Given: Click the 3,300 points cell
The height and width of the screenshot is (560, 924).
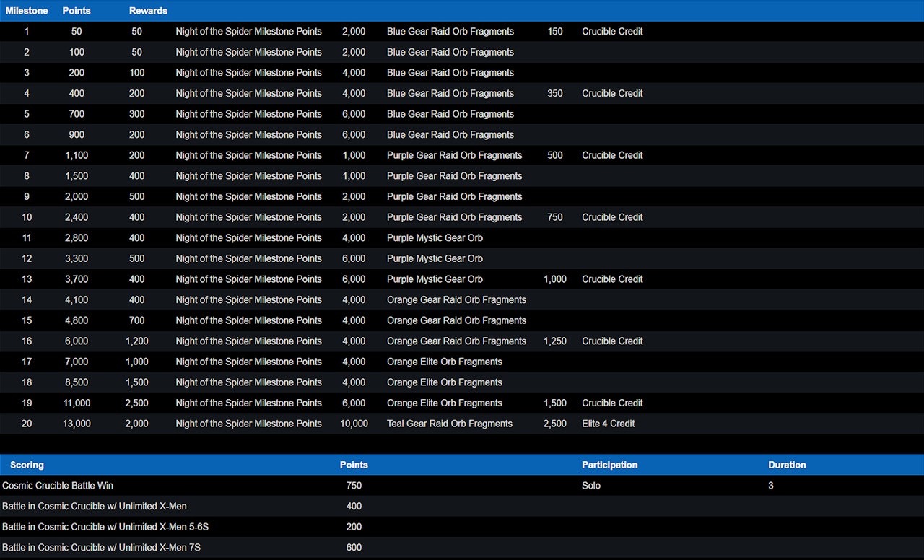Looking at the screenshot, I should 77,258.
